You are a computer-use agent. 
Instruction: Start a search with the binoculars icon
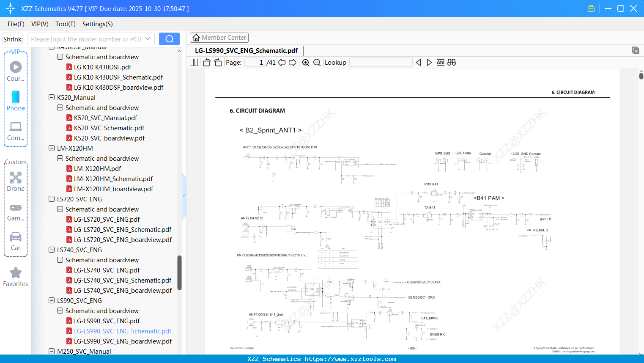point(452,62)
